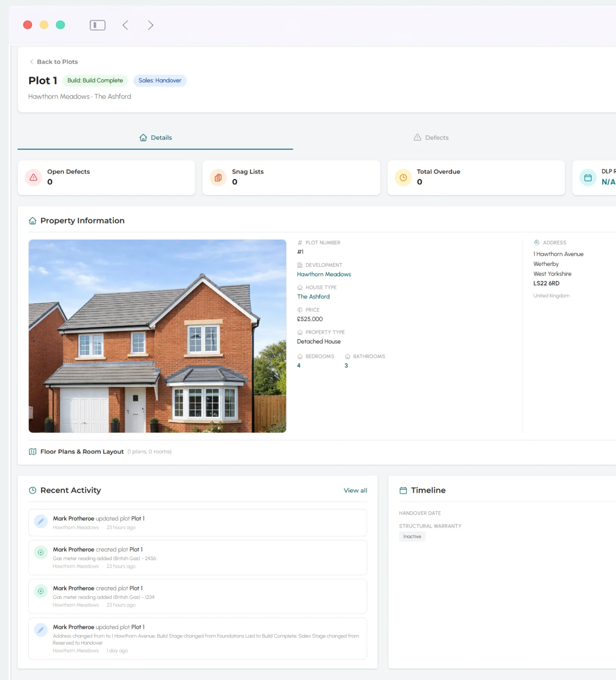The height and width of the screenshot is (680, 616).
Task: Click the Timeline calendar icon
Action: click(403, 490)
